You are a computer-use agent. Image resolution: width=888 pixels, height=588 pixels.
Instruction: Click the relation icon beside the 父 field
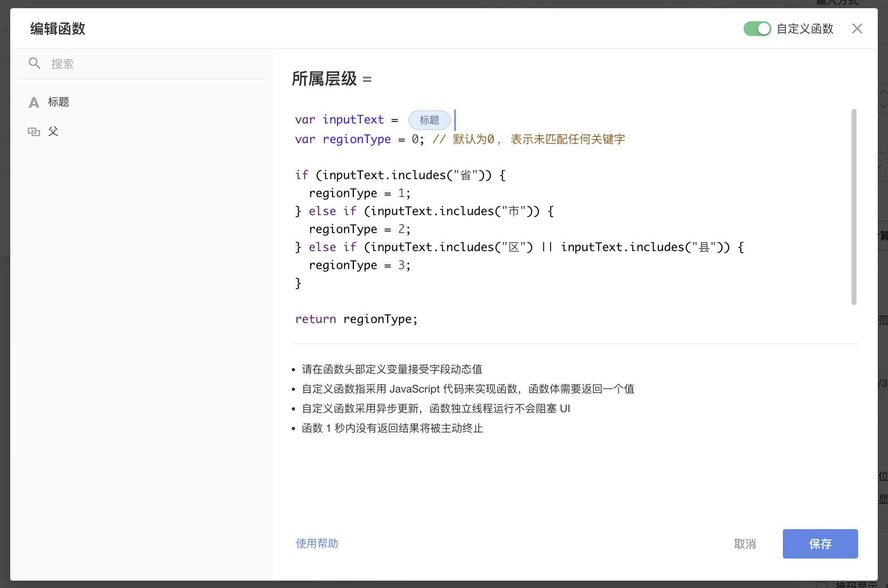coord(34,131)
